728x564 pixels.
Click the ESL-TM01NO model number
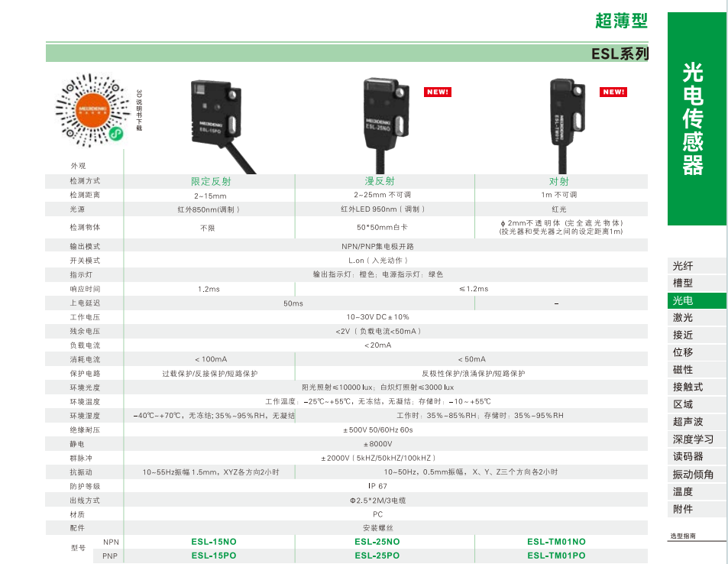556,542
